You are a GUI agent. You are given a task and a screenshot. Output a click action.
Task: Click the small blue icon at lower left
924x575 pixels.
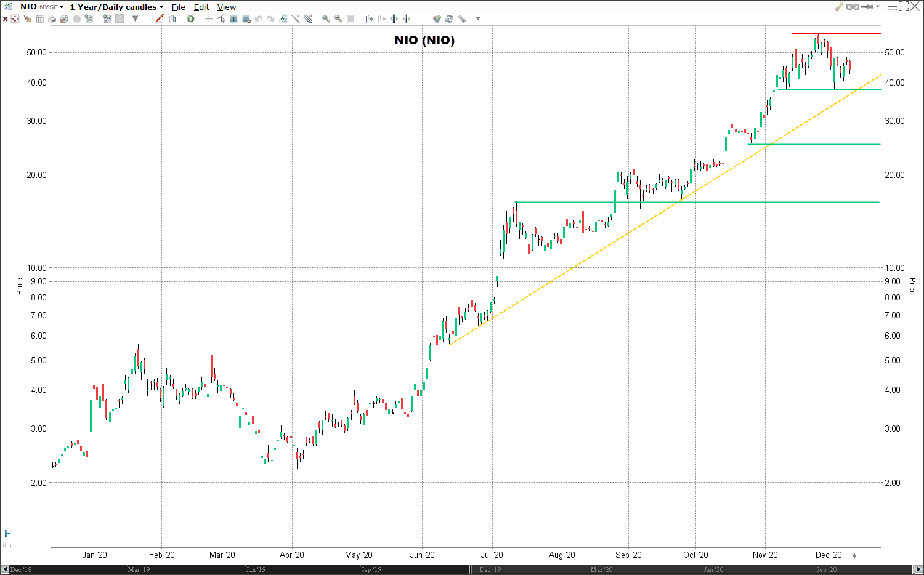[7, 533]
